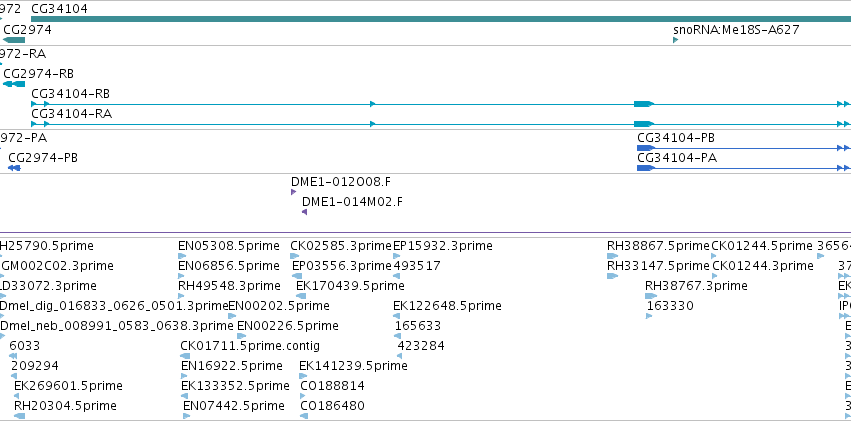Click the DME1-014M02.F purple arrow marker
Image resolution: width=851 pixels, height=421 pixels.
304,212
